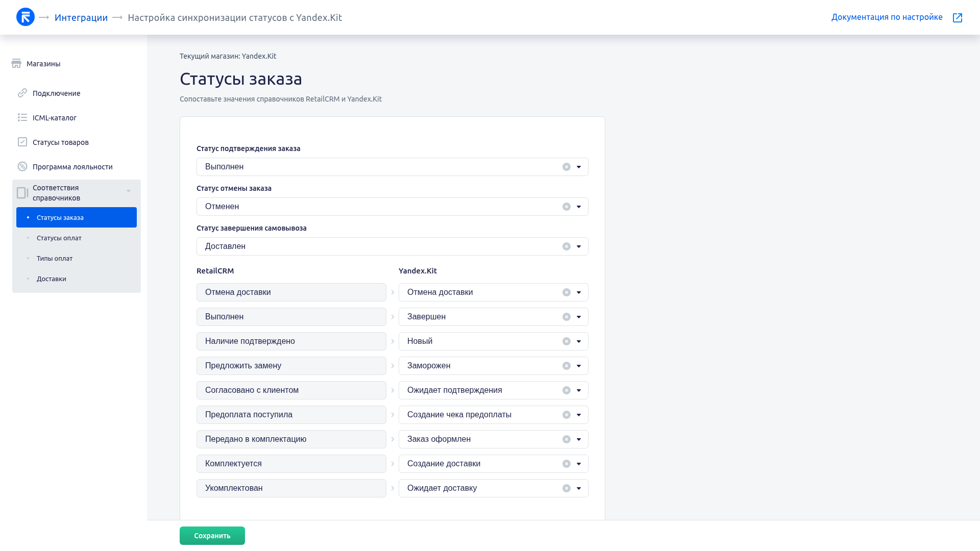Expand the Завершен dropdown arrow
This screenshot has height=551, width=980.
579,317
